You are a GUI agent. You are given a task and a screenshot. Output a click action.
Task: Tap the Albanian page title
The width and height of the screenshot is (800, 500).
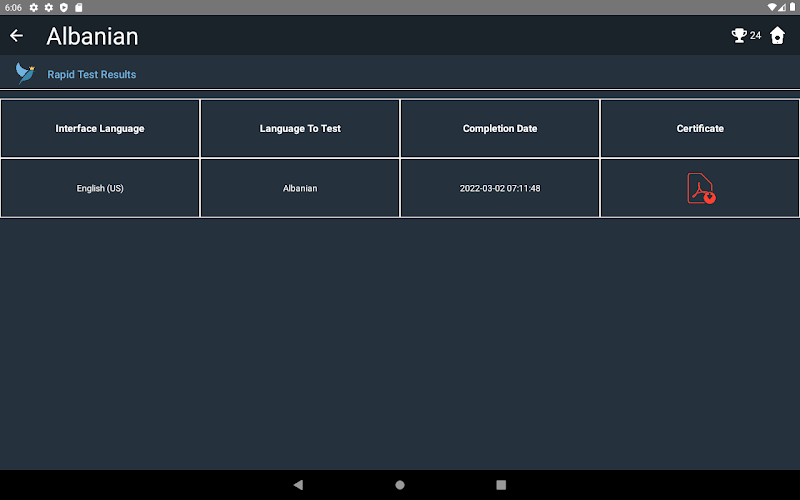pyautogui.click(x=92, y=37)
